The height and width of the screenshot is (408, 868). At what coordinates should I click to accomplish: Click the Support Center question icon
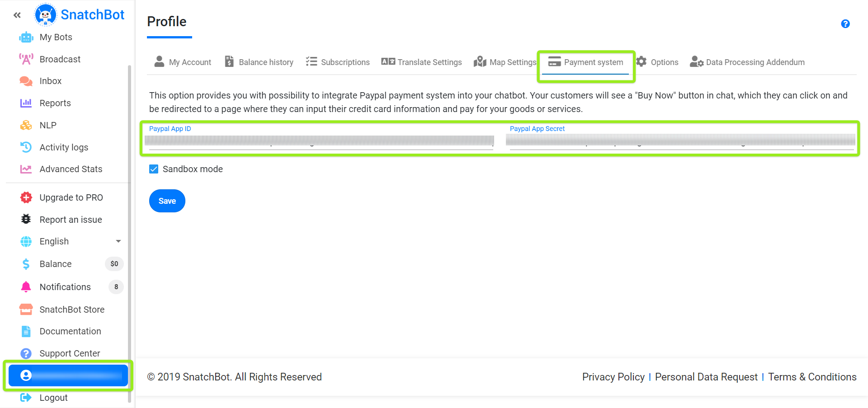[x=26, y=353]
